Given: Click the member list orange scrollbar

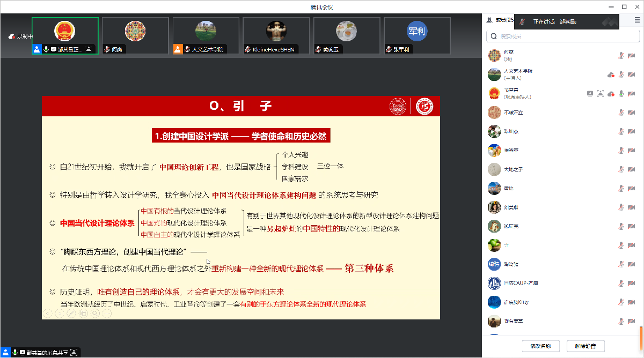Looking at the screenshot, I should tap(641, 337).
